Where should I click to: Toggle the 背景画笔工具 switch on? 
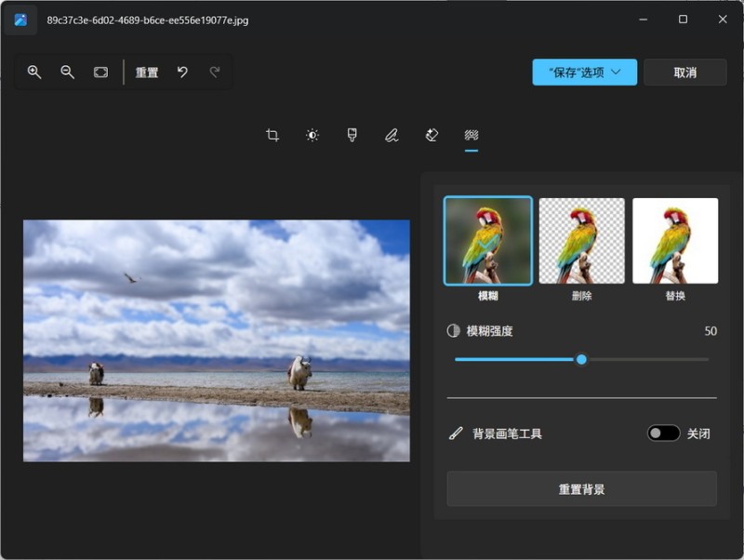664,433
